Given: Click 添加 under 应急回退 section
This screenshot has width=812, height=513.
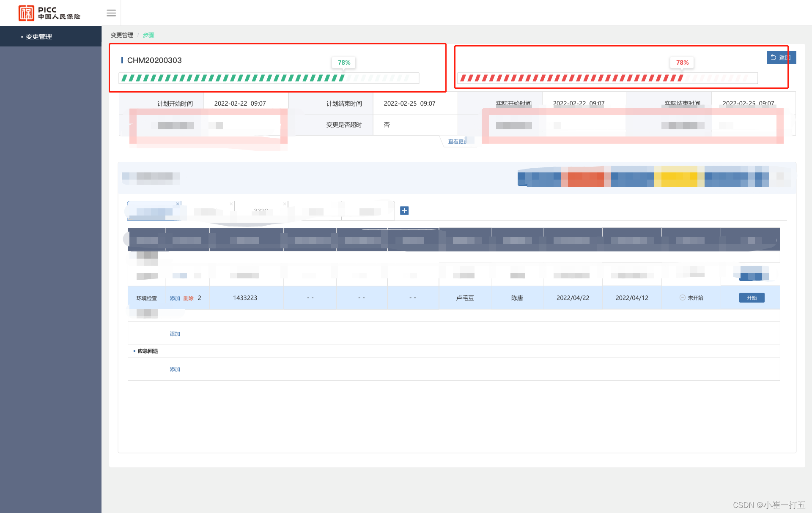Looking at the screenshot, I should [x=175, y=369].
